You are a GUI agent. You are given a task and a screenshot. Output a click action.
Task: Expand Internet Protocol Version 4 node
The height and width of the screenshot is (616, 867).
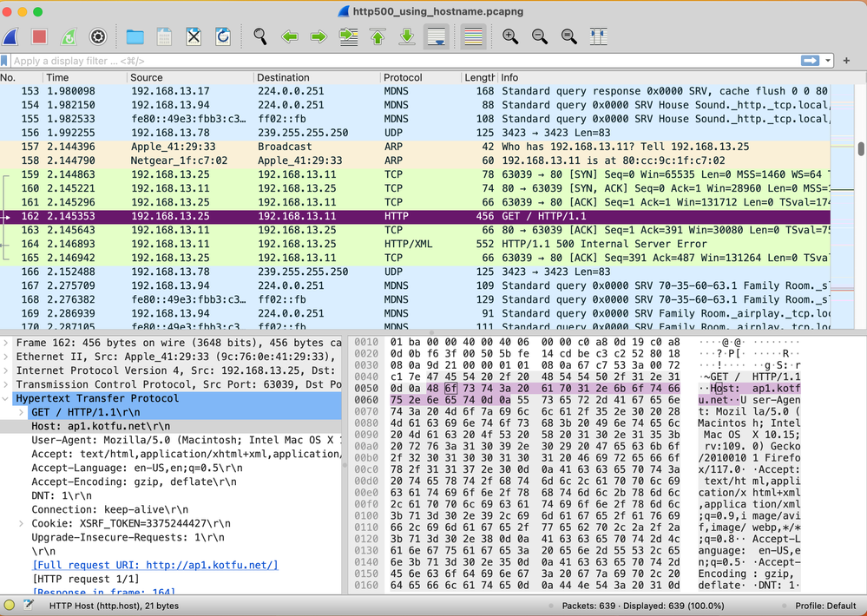click(5, 370)
